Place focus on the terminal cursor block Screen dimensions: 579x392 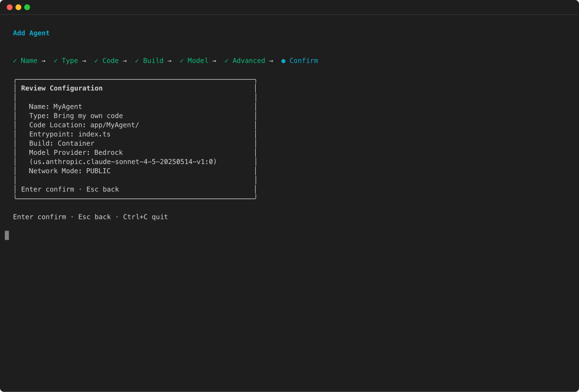[7, 235]
